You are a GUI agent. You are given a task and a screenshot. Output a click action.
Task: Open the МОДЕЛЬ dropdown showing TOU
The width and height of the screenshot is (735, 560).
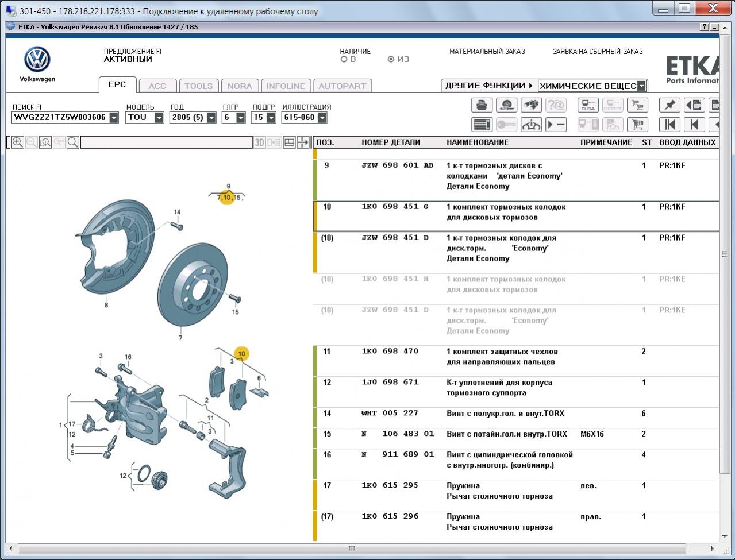[159, 118]
